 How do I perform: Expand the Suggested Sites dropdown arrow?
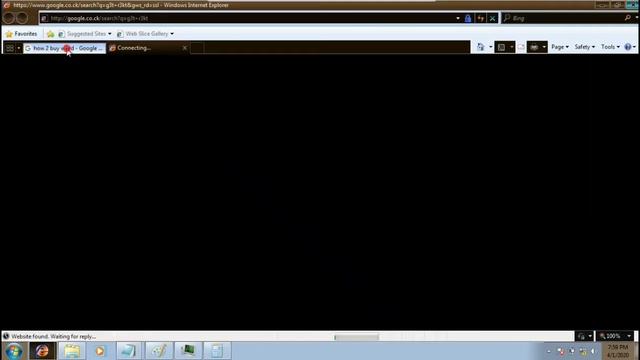point(109,34)
